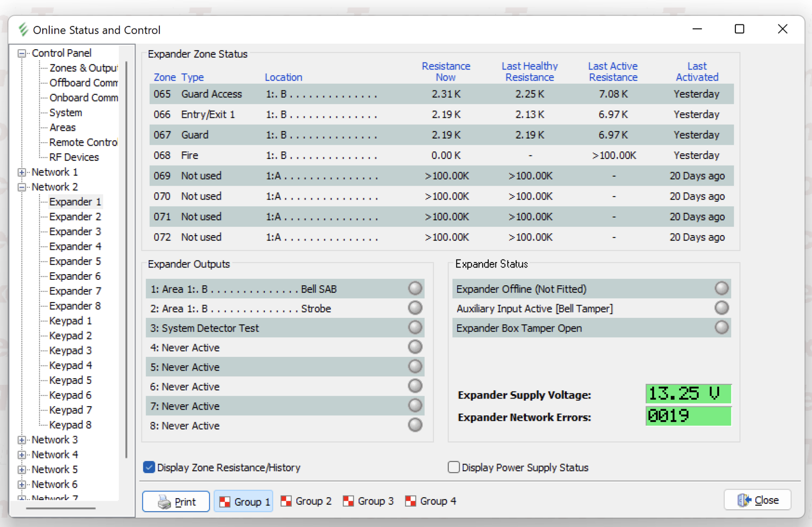Click the Expander Offline status indicator
This screenshot has height=527, width=812.
722,288
